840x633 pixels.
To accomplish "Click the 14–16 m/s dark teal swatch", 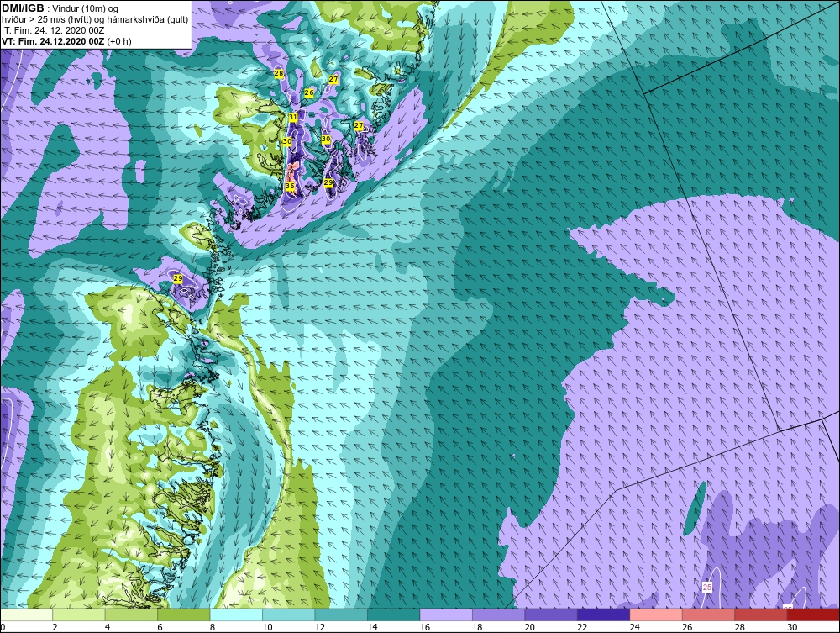I will (x=394, y=615).
